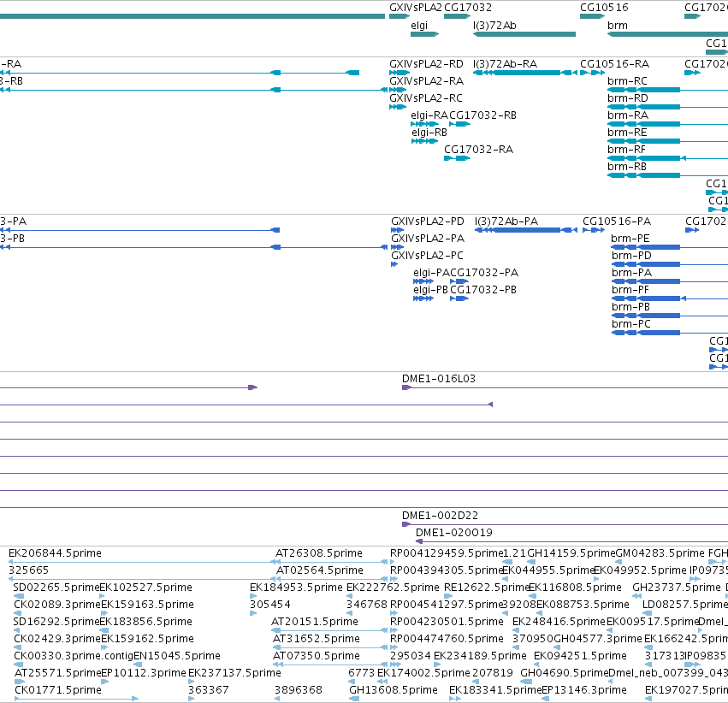
Task: Open the 305454 EST label
Action: (x=269, y=605)
